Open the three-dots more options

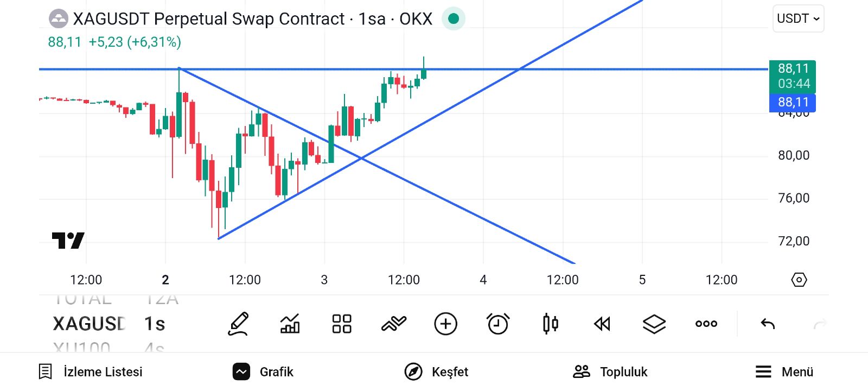tap(706, 324)
